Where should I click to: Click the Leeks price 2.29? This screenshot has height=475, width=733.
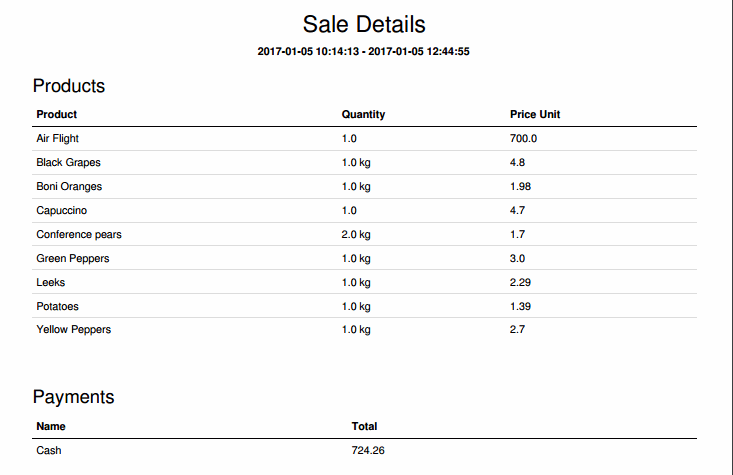click(520, 282)
